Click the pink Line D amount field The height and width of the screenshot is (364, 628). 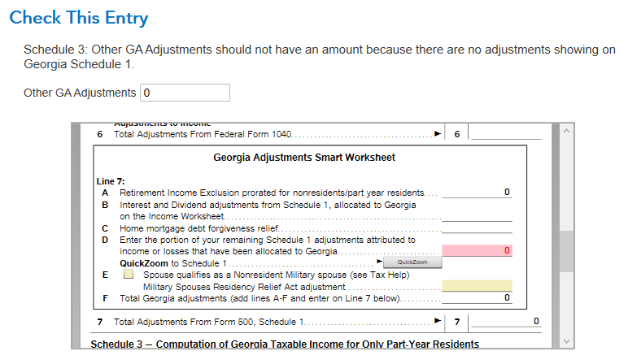click(477, 250)
